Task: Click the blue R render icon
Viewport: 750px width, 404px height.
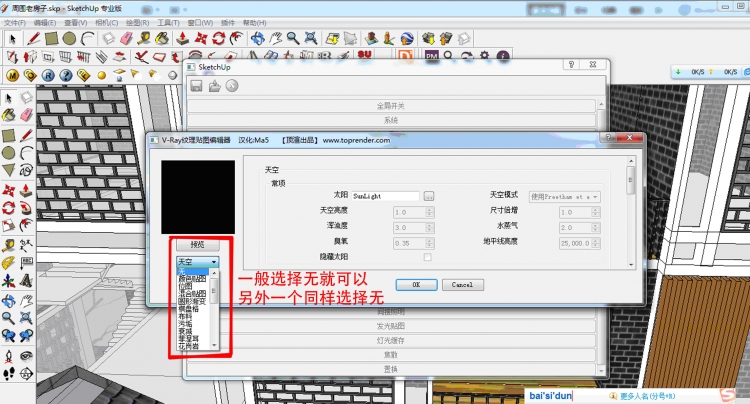Action: tap(48, 75)
